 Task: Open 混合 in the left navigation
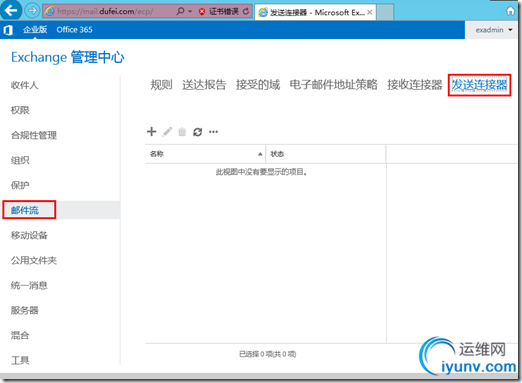[x=20, y=335]
